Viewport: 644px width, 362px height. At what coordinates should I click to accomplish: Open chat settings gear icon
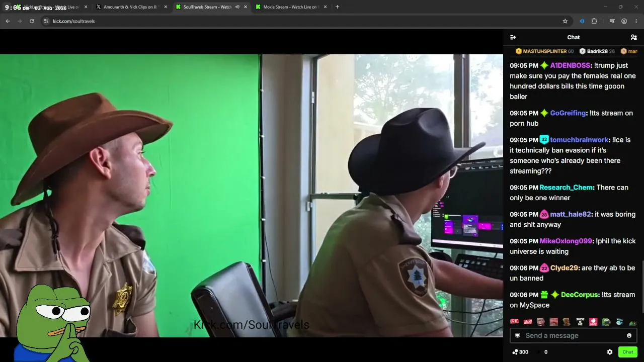coord(610,352)
